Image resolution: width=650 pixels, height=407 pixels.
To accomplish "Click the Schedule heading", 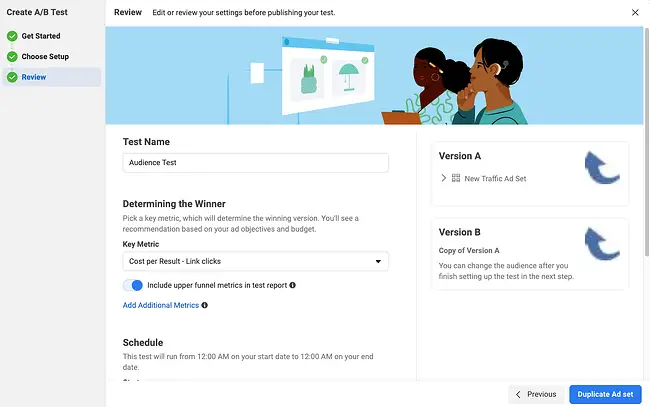I will click(x=143, y=343).
